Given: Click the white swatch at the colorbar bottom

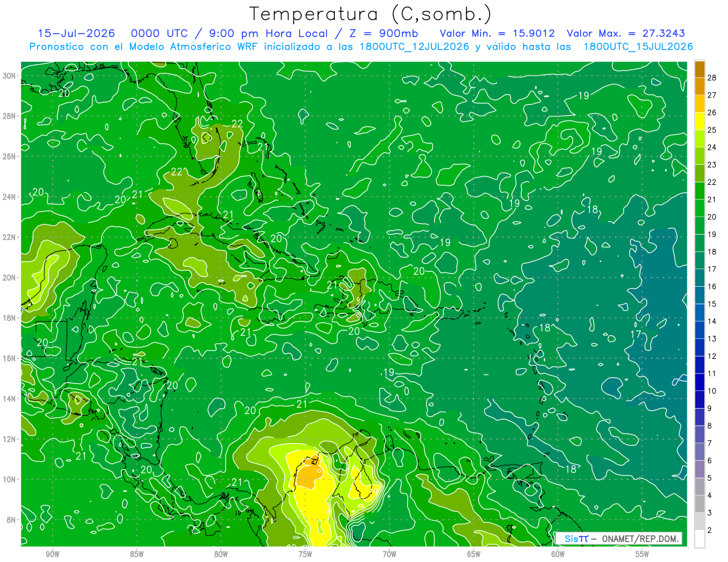Looking at the screenshot, I should click(x=699, y=538).
